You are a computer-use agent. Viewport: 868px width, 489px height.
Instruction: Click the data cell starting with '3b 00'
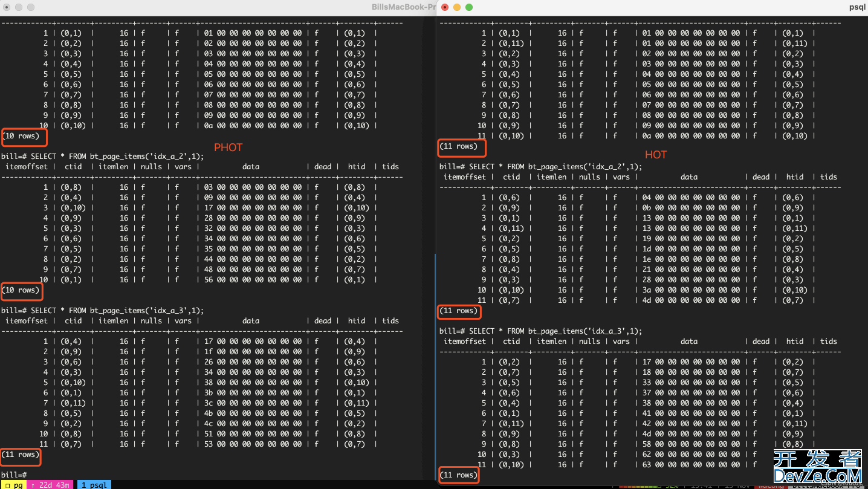pyautogui.click(x=253, y=393)
